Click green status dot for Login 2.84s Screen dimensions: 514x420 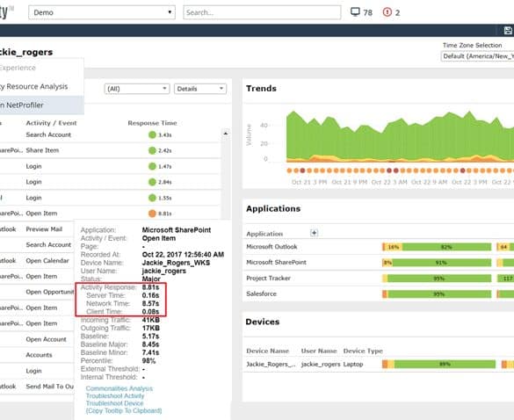click(x=152, y=182)
